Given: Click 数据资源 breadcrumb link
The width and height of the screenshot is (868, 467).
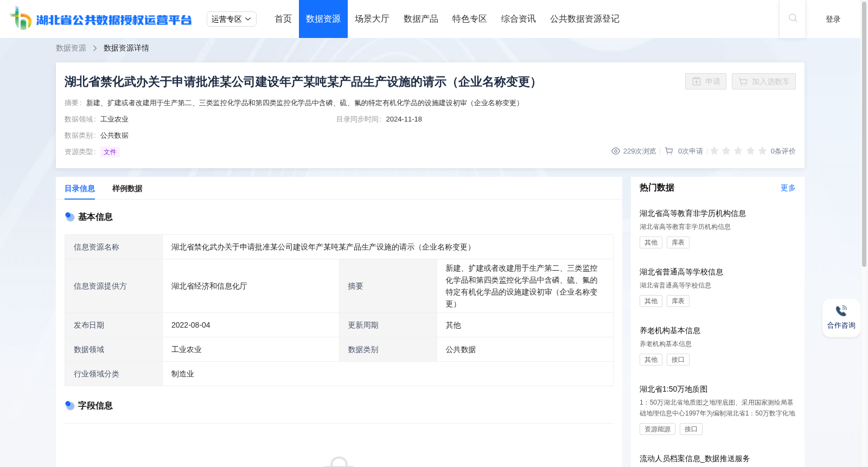Looking at the screenshot, I should pos(71,48).
